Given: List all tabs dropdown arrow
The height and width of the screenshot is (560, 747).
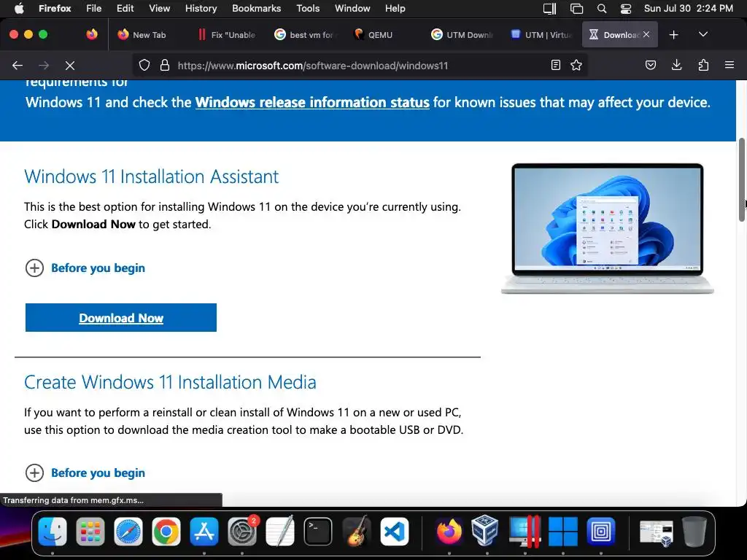Looking at the screenshot, I should (703, 35).
